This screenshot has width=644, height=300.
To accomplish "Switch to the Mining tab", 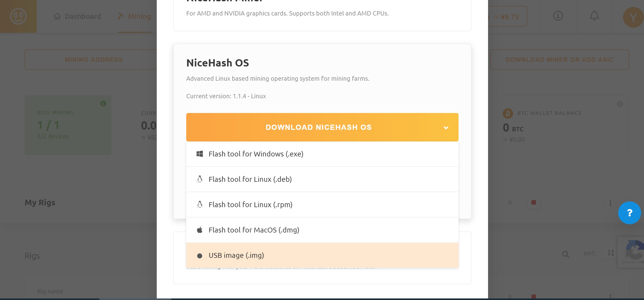I will (134, 16).
